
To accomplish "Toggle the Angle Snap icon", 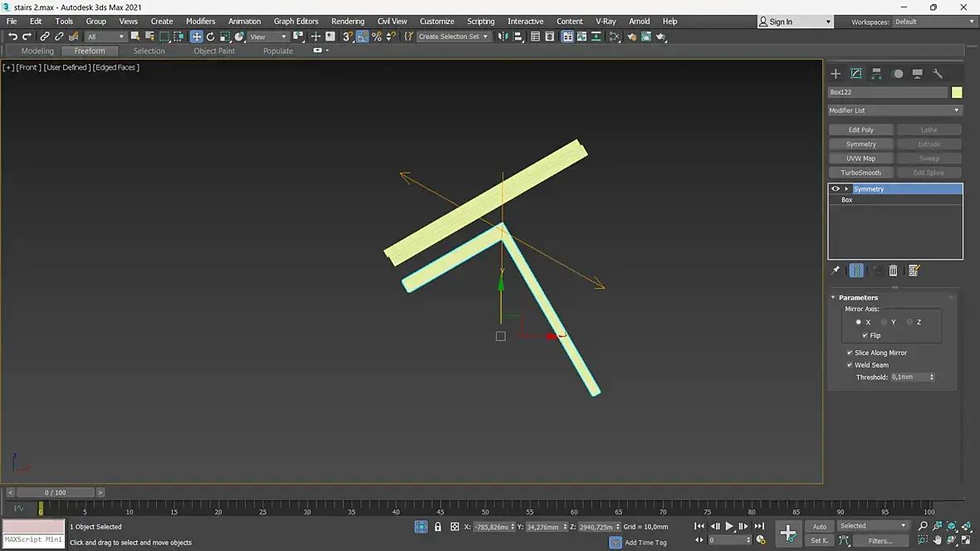I will click(x=362, y=37).
